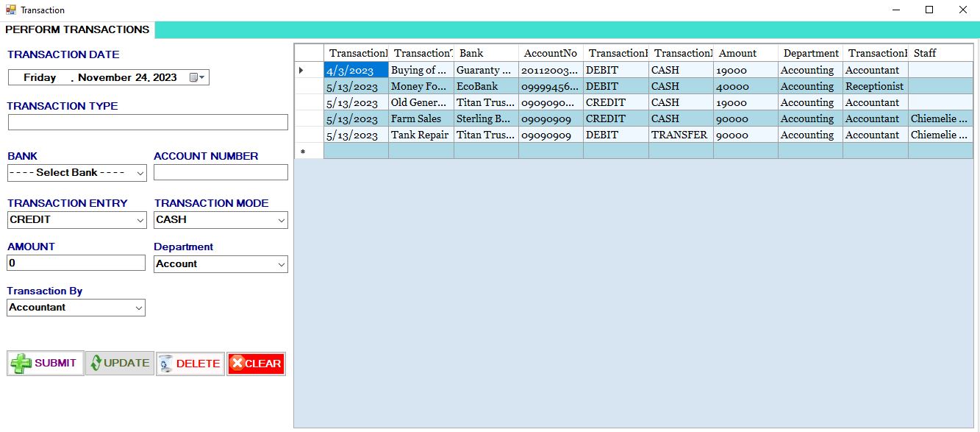Open the Select Bank dropdown
This screenshot has height=432, width=980.
[x=140, y=173]
